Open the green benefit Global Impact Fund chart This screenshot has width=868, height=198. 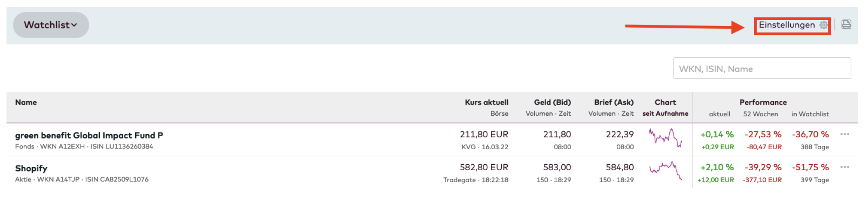(x=665, y=138)
